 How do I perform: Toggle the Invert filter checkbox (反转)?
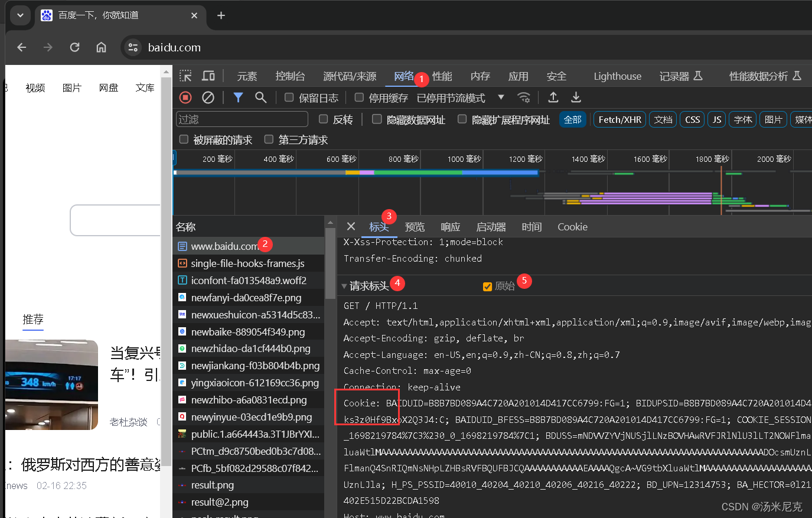324,119
